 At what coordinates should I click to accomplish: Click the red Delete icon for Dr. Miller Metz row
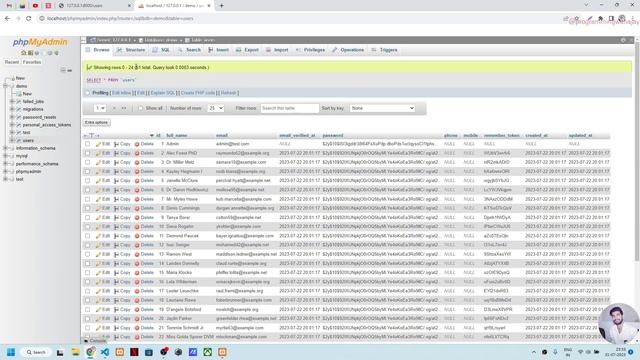click(137, 162)
